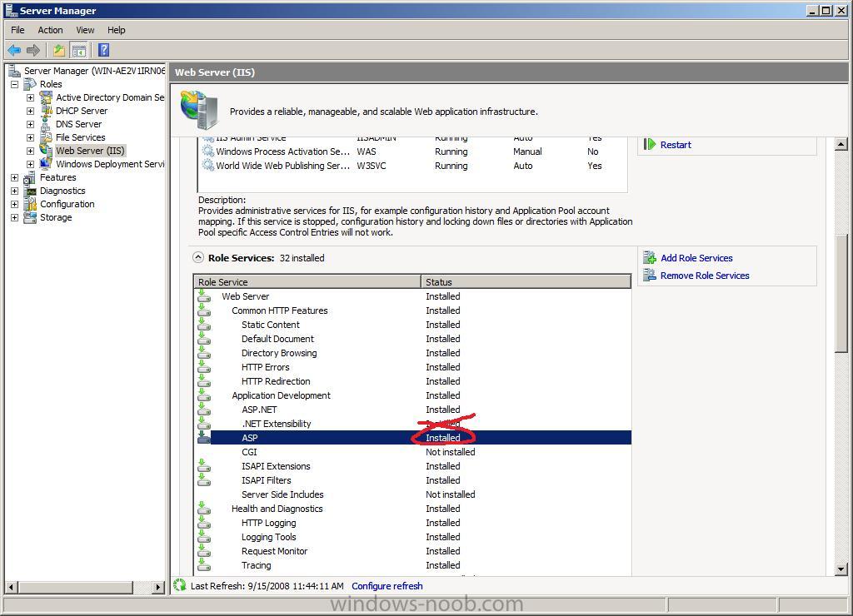Select the .NET Extensibility row
This screenshot has width=853, height=616.
414,423
